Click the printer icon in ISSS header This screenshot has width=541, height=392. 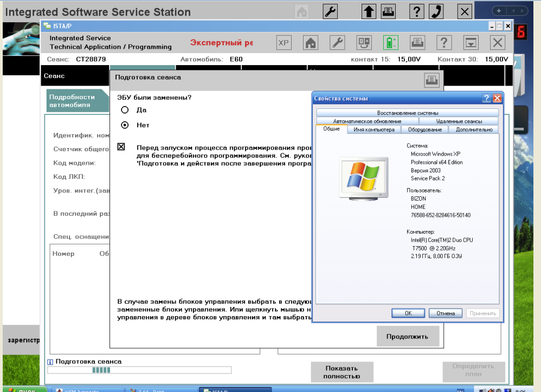pyautogui.click(x=388, y=12)
